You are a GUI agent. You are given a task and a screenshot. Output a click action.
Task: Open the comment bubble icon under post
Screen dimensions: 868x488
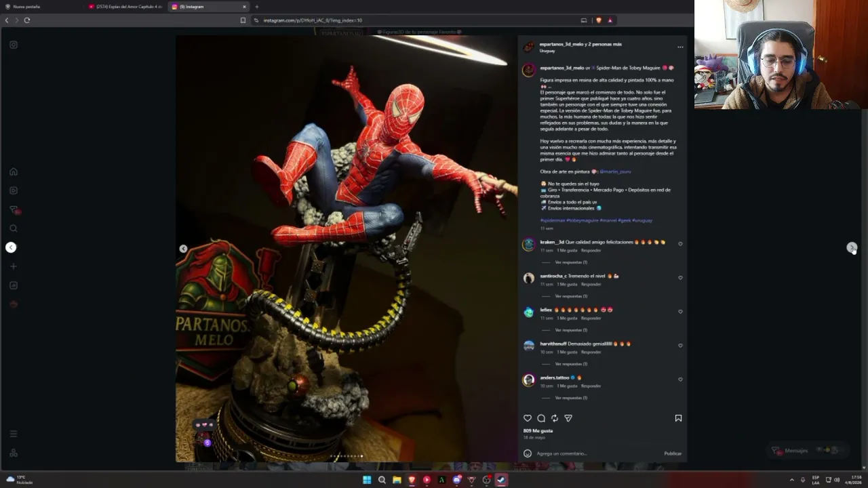(541, 418)
